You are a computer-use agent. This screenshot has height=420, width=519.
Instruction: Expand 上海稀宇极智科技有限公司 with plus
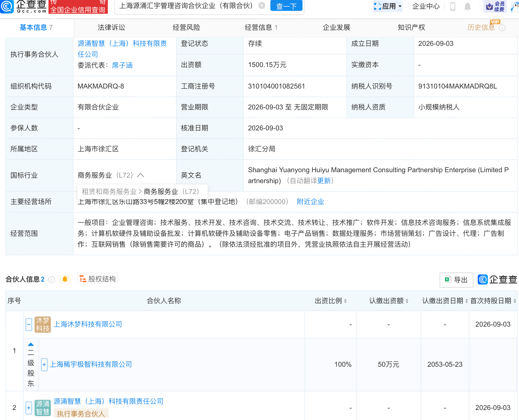coord(44,365)
